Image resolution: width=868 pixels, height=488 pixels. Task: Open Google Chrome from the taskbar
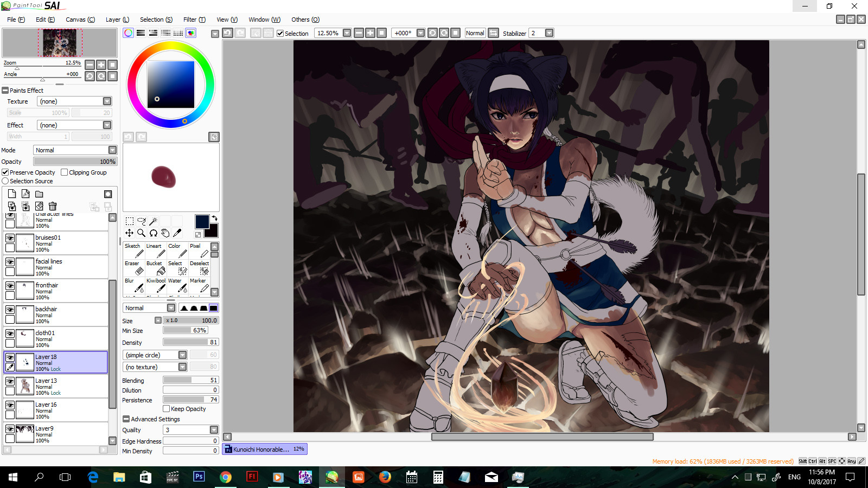click(226, 477)
